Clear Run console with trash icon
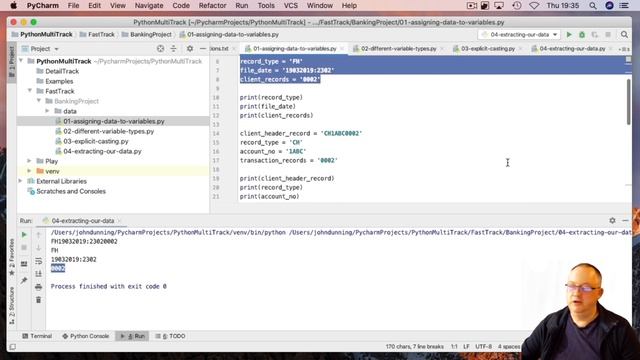This screenshot has width=640, height=360. point(38,300)
